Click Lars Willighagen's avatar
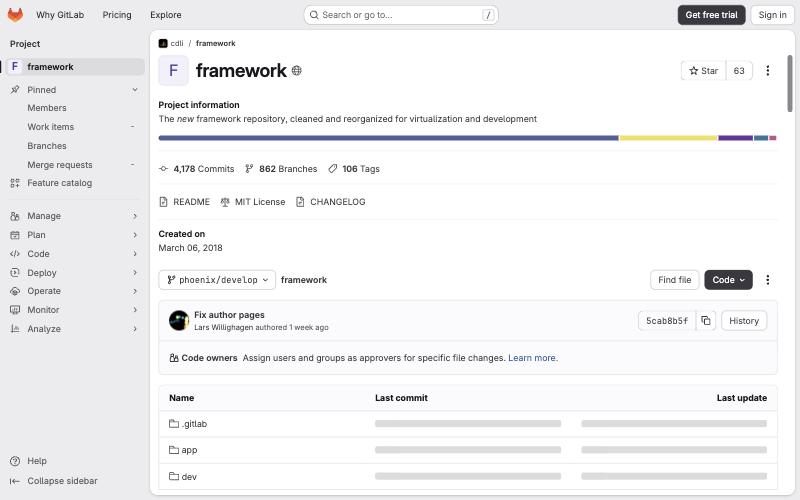This screenshot has height=500, width=800. pos(179,320)
